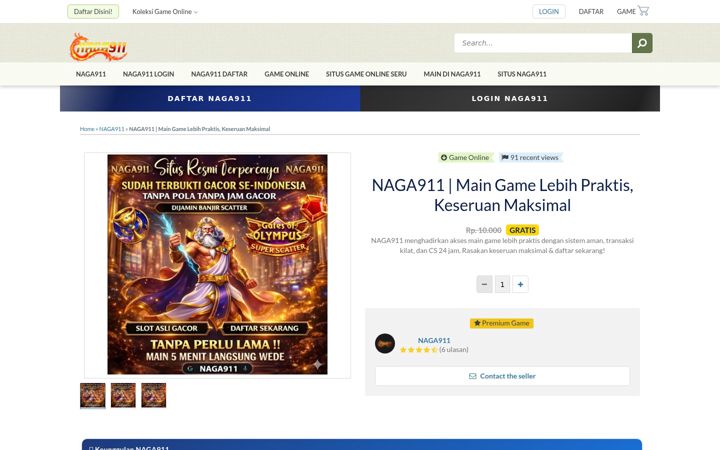
Task: Open NAGA911 breadcrumb link
Action: (x=112, y=129)
